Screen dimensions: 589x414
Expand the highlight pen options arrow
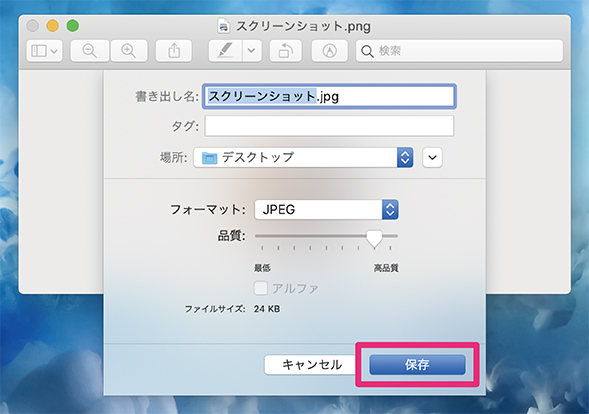252,51
